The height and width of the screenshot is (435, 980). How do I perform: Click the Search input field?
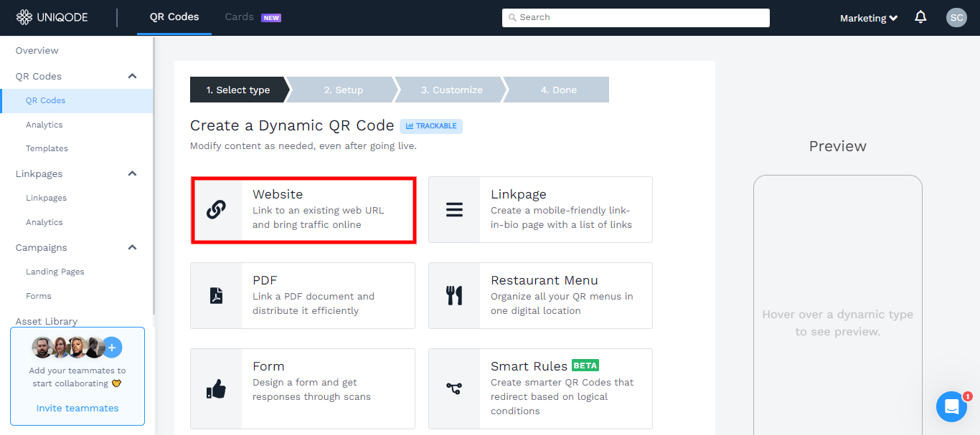point(636,16)
